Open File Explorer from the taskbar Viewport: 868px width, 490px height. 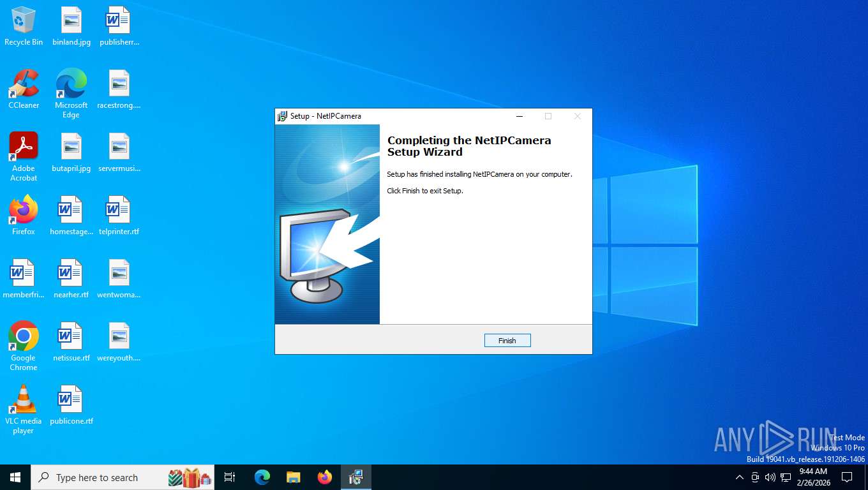pos(294,477)
